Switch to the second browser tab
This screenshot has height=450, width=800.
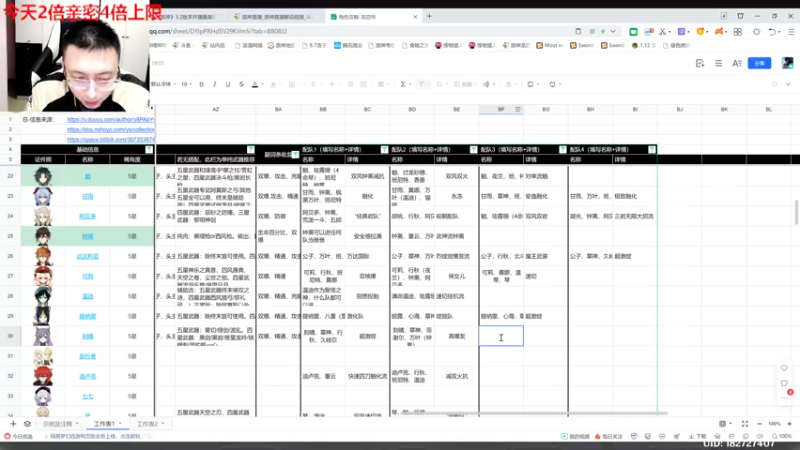click(276, 17)
